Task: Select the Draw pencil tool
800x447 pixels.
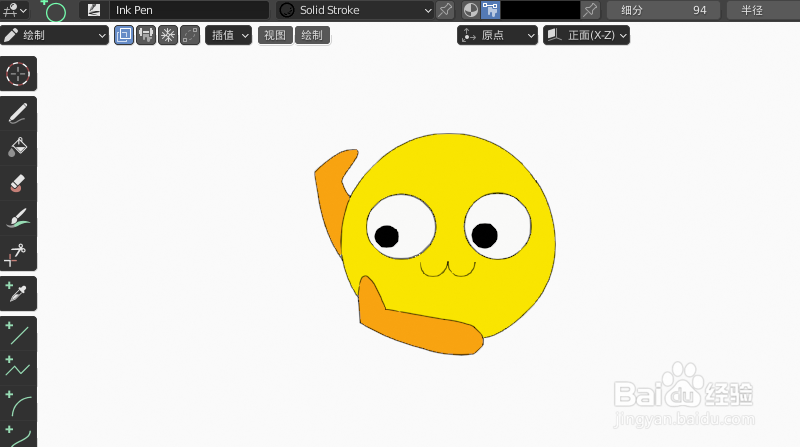Action: pos(18,113)
